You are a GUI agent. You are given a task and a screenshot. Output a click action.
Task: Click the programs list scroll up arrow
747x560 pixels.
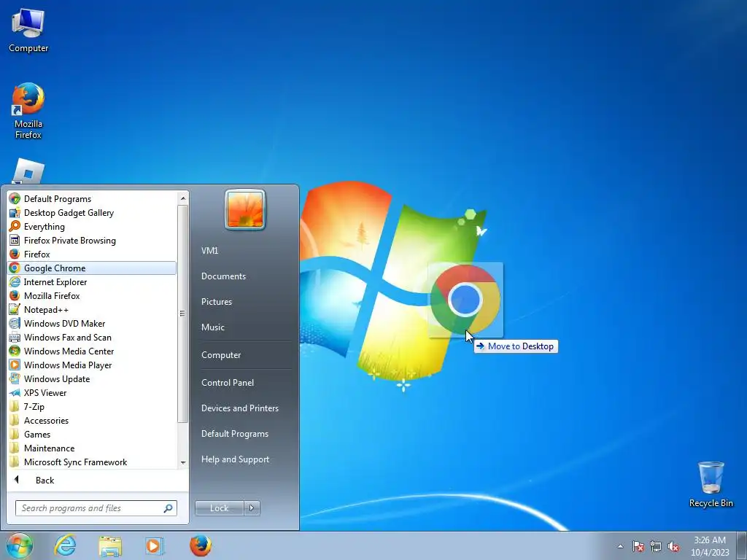(183, 198)
